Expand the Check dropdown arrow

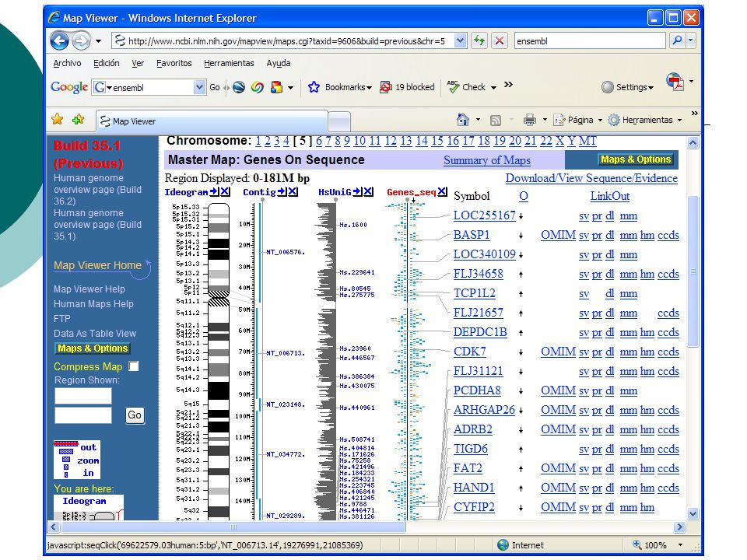point(493,88)
